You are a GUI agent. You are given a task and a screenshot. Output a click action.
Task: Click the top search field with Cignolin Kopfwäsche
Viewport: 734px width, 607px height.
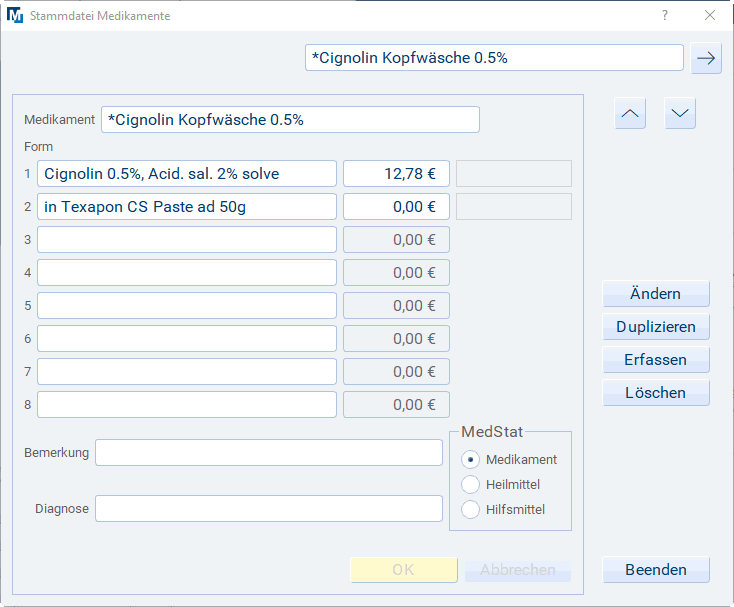click(494, 58)
